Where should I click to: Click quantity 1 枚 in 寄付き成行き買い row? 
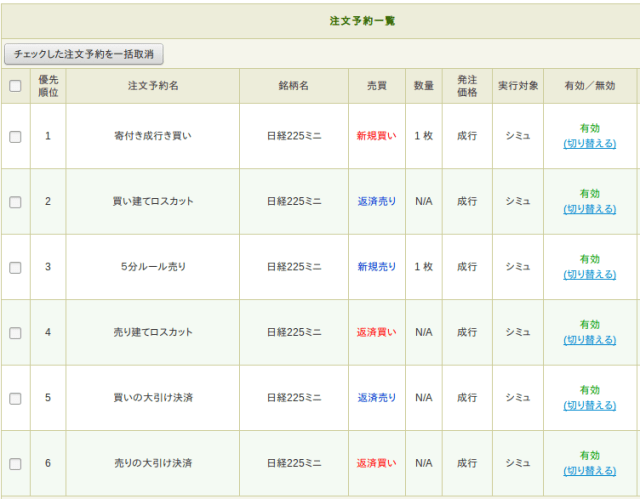point(424,136)
